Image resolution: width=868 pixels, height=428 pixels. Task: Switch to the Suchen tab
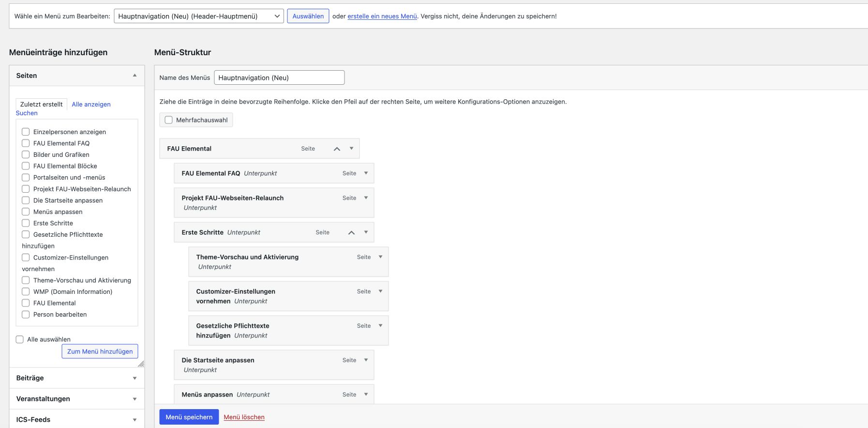[27, 113]
